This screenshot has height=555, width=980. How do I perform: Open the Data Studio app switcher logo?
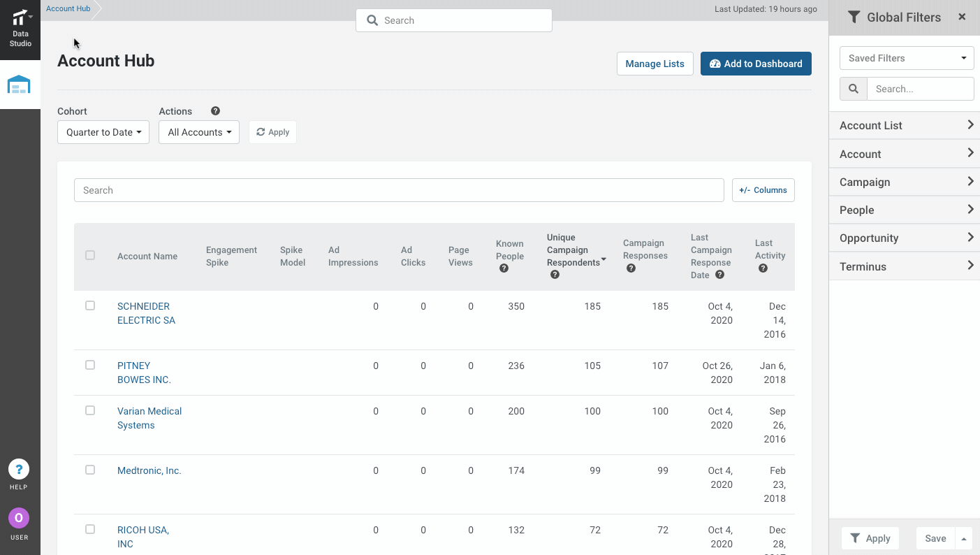click(20, 29)
